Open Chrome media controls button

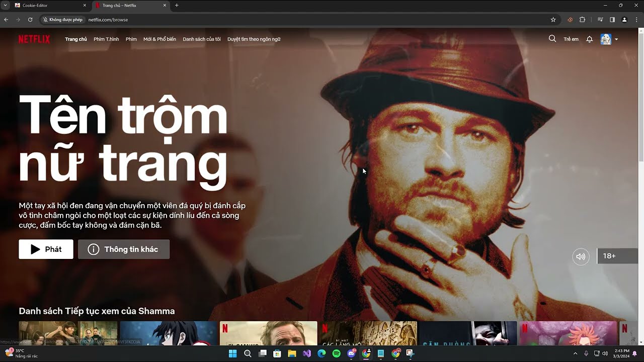[600, 20]
